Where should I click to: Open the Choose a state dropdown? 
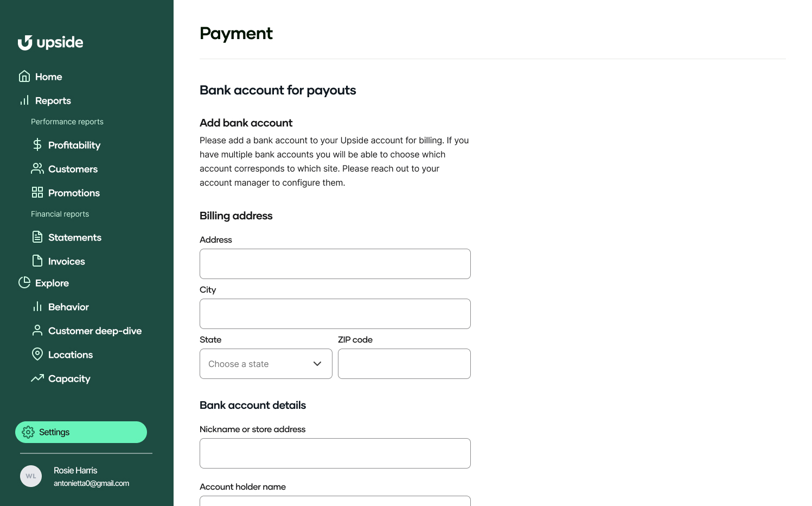click(x=265, y=364)
